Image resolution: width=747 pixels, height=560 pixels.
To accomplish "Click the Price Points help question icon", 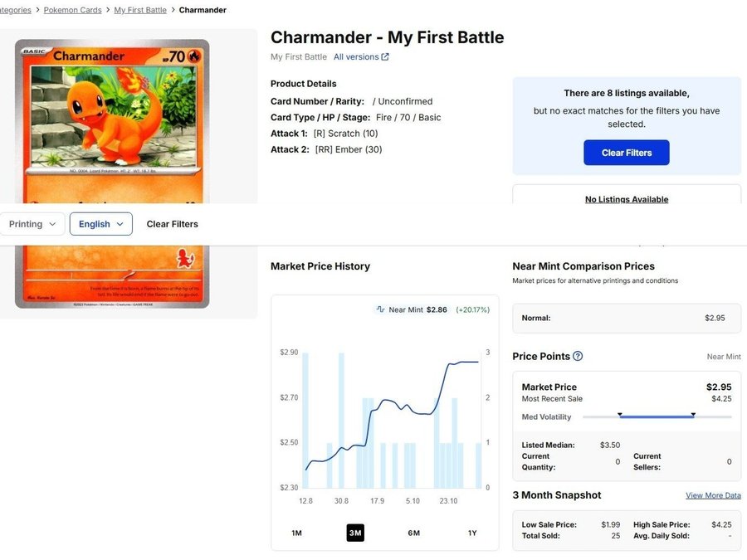I will (578, 356).
